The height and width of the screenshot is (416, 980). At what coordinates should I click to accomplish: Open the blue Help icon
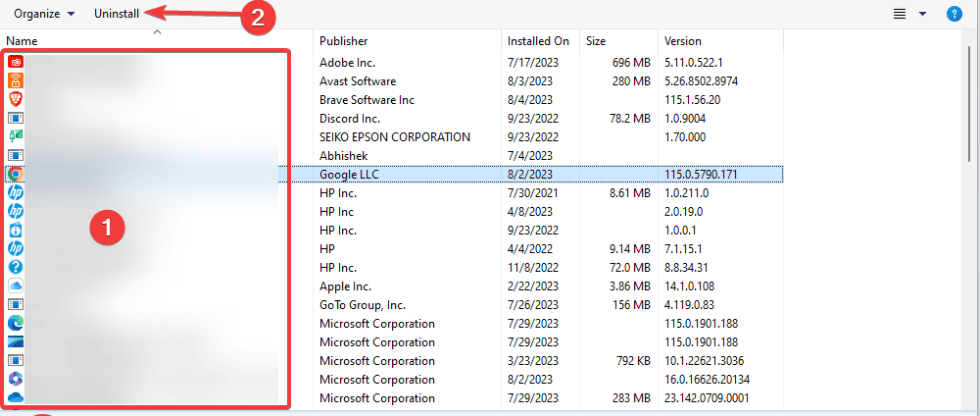tap(955, 14)
